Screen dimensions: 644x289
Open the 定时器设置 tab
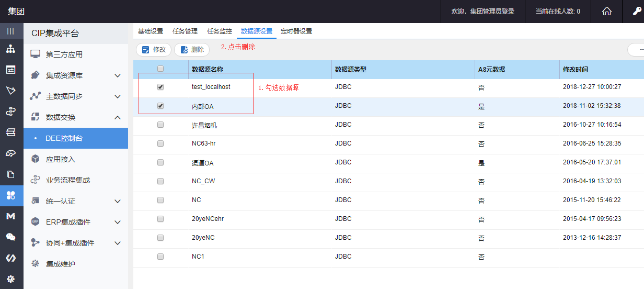tap(296, 31)
